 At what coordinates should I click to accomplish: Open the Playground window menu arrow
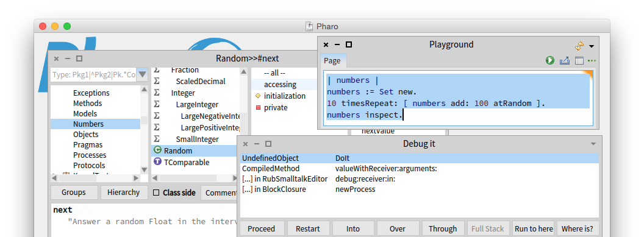(592, 46)
